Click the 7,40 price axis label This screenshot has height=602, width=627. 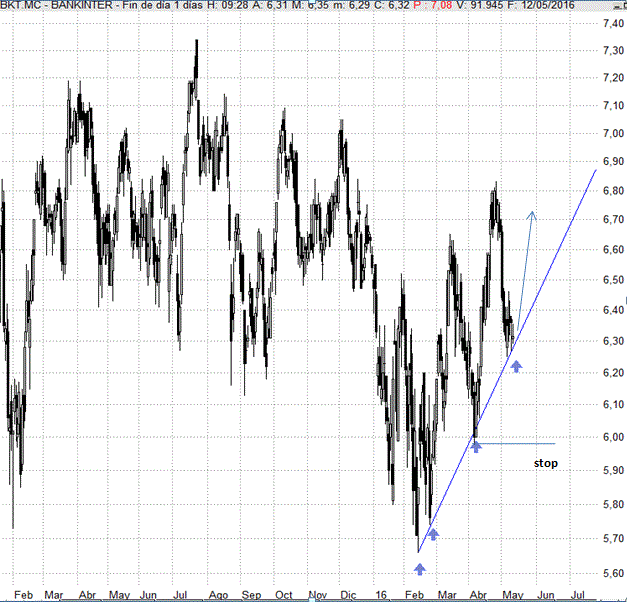[613, 23]
